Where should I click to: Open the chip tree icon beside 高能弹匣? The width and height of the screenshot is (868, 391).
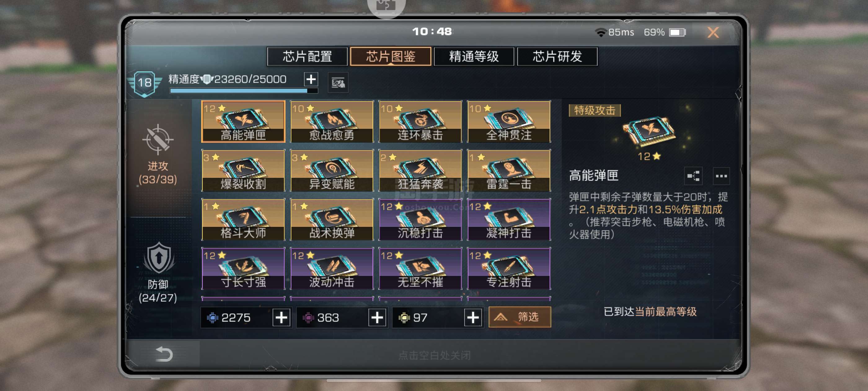coord(693,176)
